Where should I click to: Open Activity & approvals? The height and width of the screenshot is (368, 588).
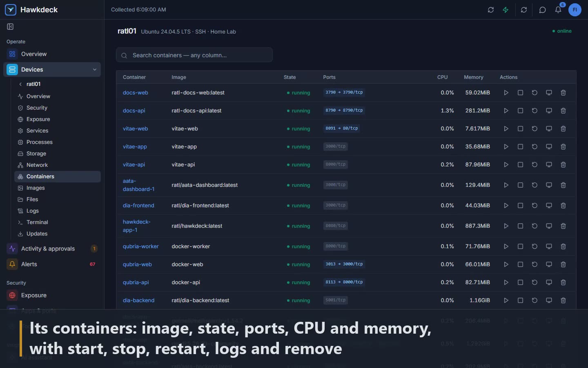coord(52,249)
